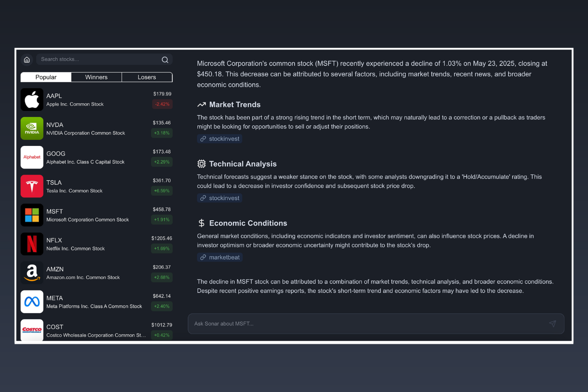Click the Netflix logo icon
This screenshot has width=588, height=392.
coord(32,244)
